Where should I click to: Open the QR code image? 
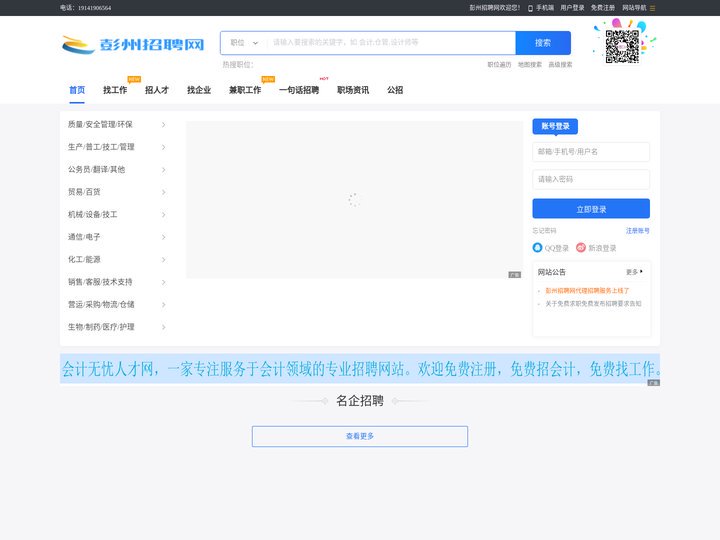(622, 46)
